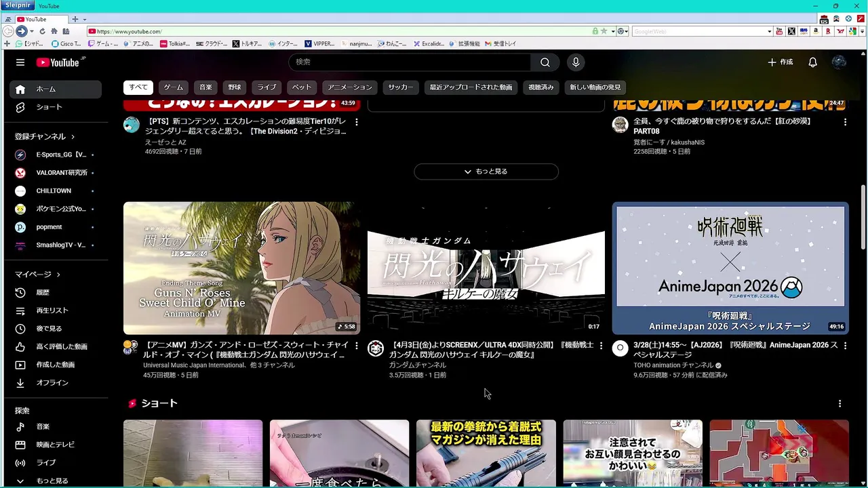Open SmashlogTV subscription channel
Image resolution: width=868 pixels, height=488 pixels.
point(56,245)
